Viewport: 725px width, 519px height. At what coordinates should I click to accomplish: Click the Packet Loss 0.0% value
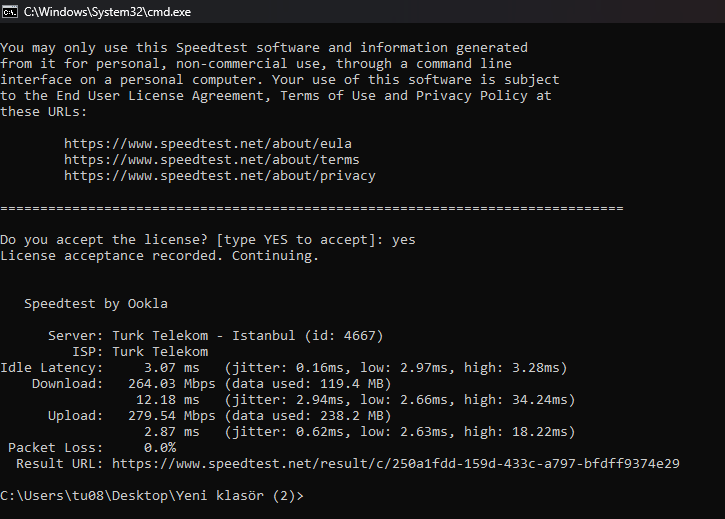160,447
